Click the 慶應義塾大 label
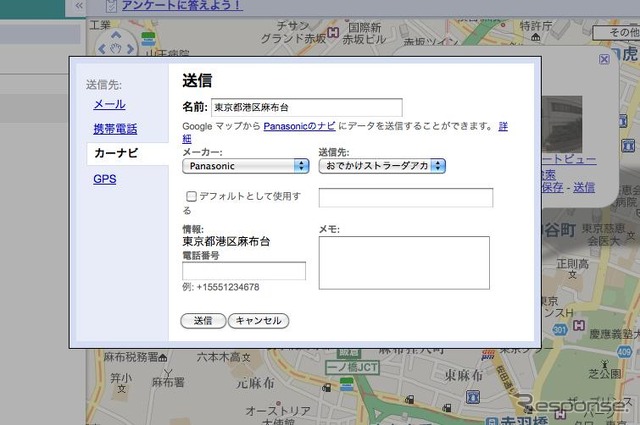Viewport: 640px width, 425px height. click(614, 334)
